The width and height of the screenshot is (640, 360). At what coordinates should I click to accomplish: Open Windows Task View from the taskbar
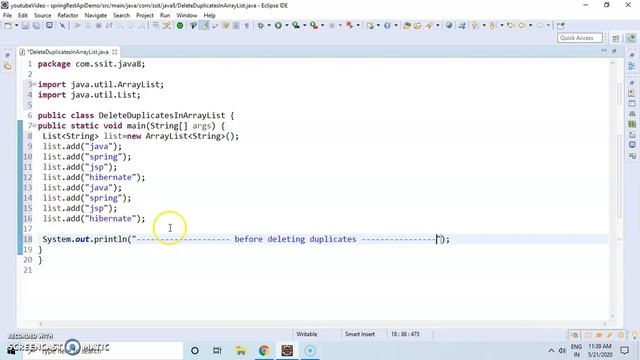tap(217, 350)
